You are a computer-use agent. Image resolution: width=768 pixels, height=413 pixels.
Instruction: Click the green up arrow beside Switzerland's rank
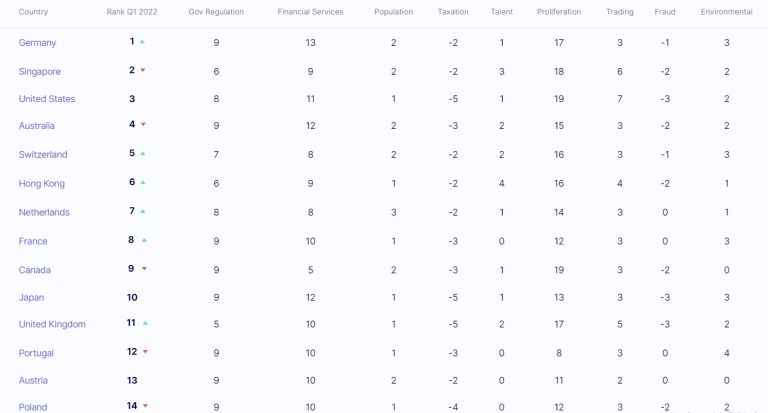(143, 154)
